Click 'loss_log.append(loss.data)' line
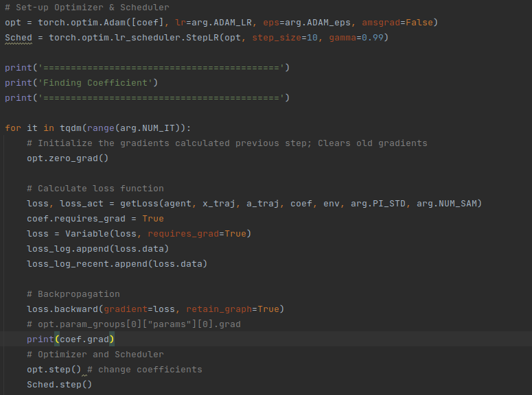 [x=97, y=249]
